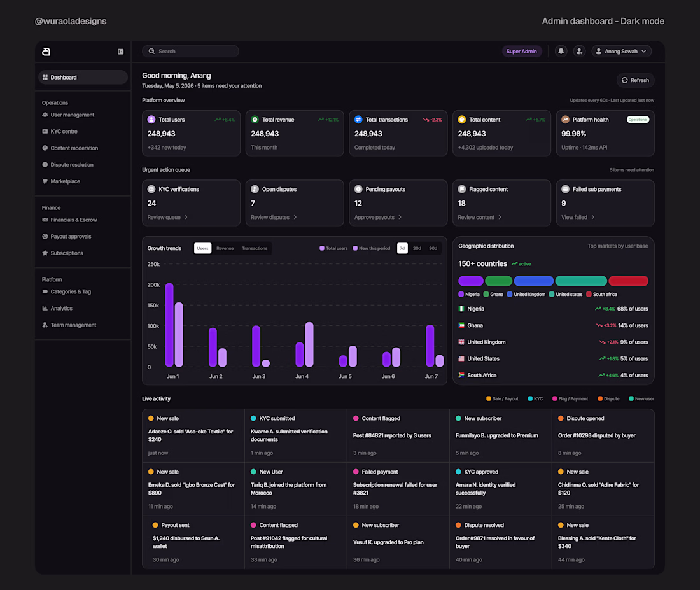Open notifications via the bell icon
The image size is (700, 590).
pos(561,52)
